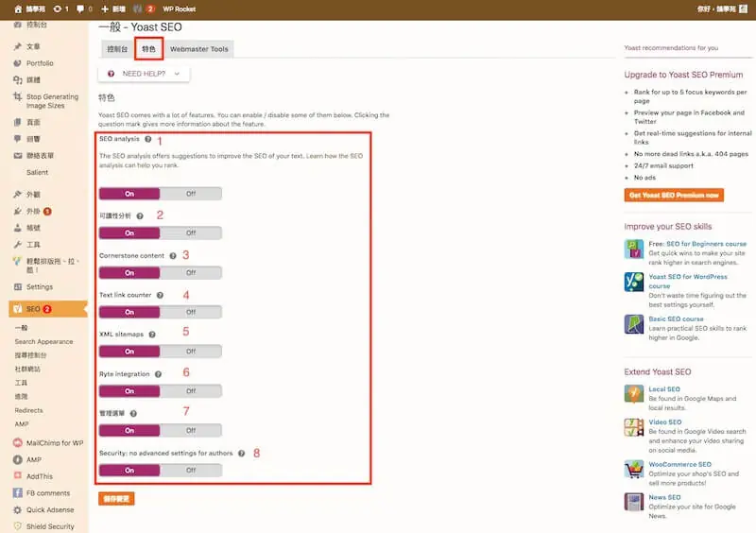Turn Cornerstone content Off
This screenshot has width=756, height=533.
tap(191, 272)
